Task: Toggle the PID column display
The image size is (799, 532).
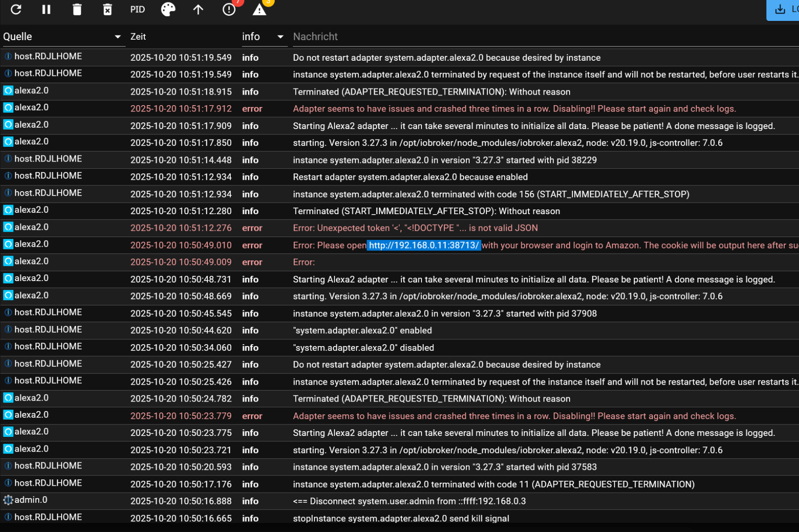Action: click(138, 10)
